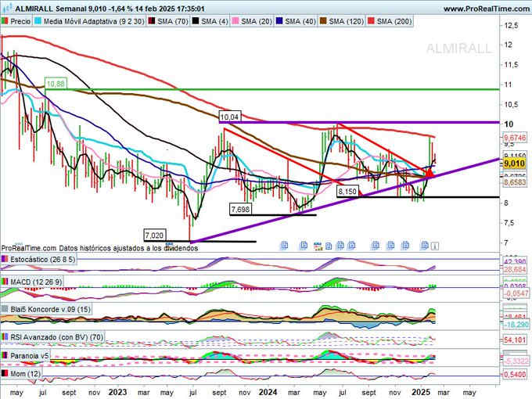This screenshot has width=532, height=399.
Task: Click the 2024 label on the time axis
Action: [268, 392]
